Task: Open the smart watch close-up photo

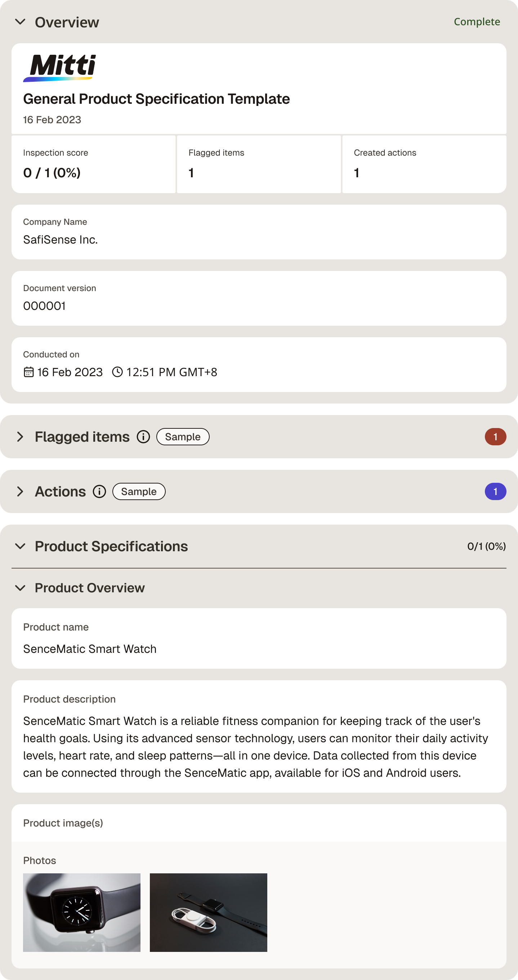Action: (82, 912)
